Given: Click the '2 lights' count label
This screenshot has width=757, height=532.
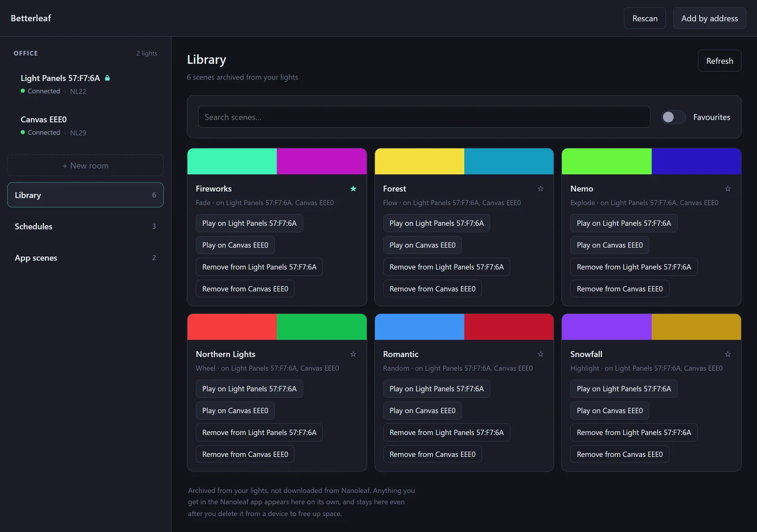Looking at the screenshot, I should 147,53.
